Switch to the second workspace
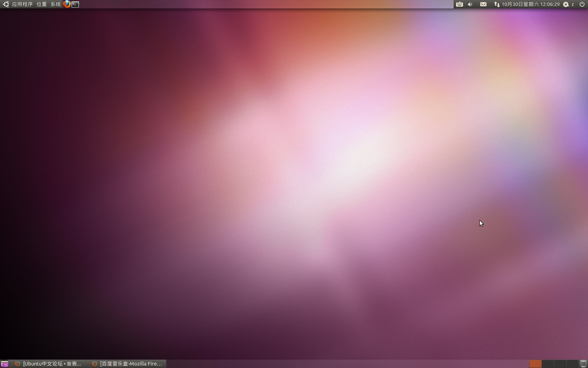 point(548,364)
